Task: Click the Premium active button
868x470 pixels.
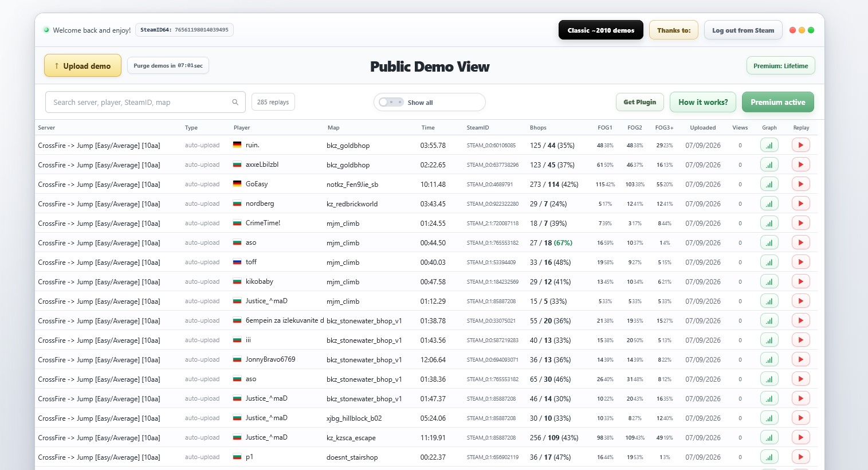Action: [778, 102]
